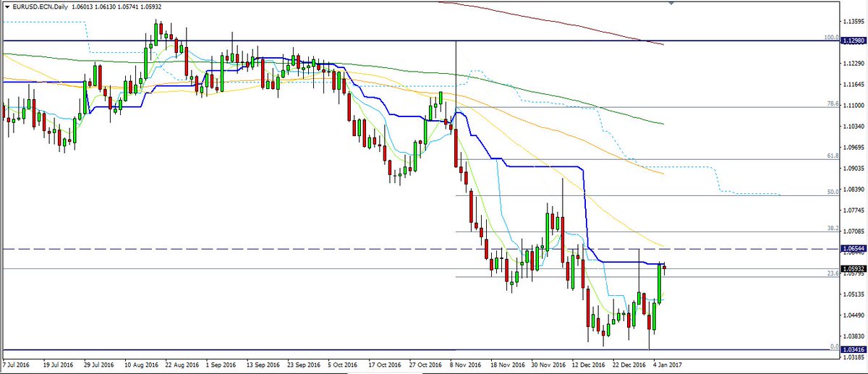The width and height of the screenshot is (868, 374).
Task: Click the EURUSD.ECN,Daily chart title text
Action: pyautogui.click(x=41, y=6)
